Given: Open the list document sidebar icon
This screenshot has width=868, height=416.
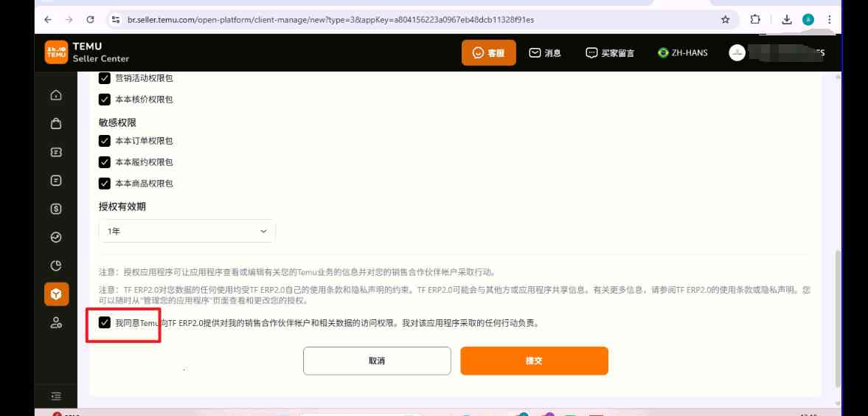Looking at the screenshot, I should (x=56, y=180).
